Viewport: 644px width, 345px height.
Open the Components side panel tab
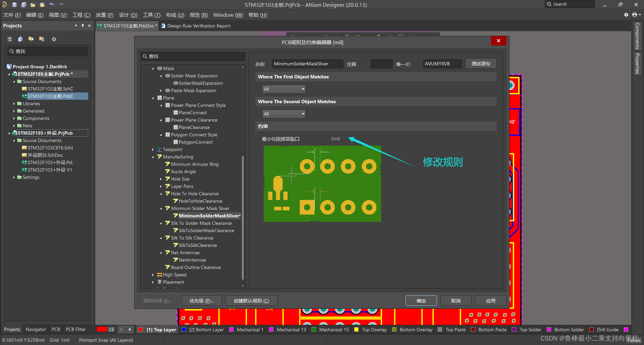[637, 36]
